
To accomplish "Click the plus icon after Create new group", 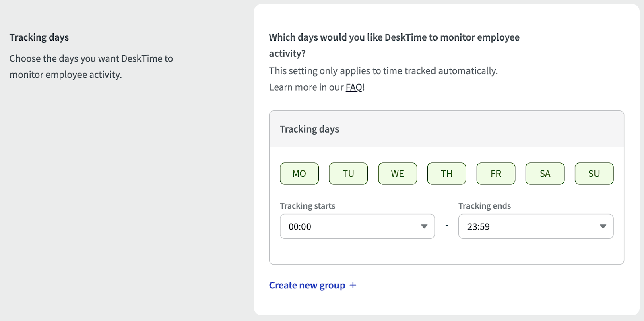I will [353, 285].
